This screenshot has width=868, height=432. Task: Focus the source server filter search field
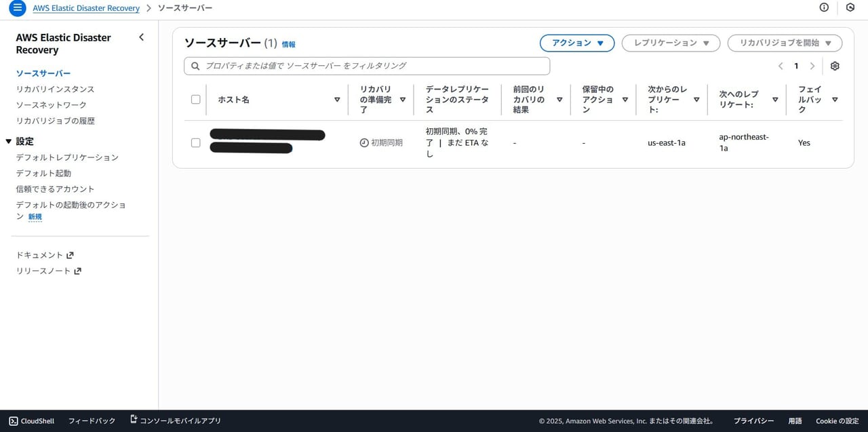click(x=367, y=66)
